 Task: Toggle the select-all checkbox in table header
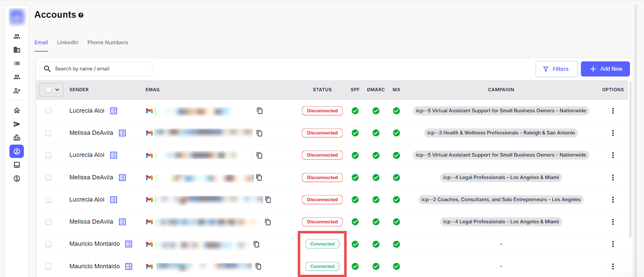pos(48,90)
